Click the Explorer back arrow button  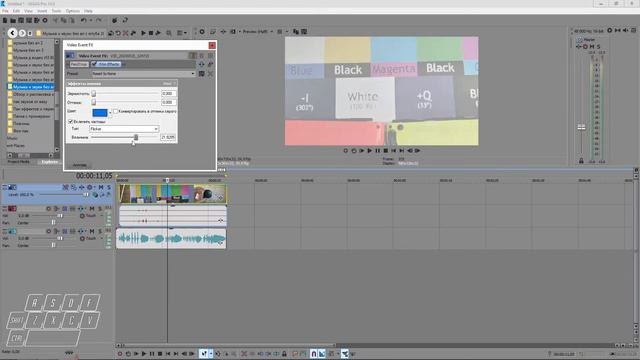tap(12, 33)
